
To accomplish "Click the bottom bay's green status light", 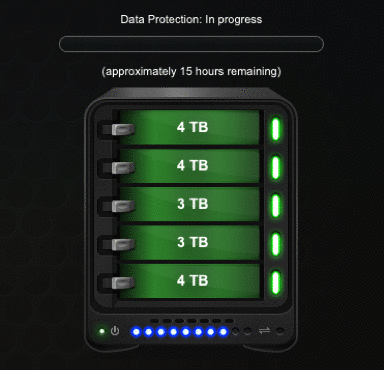I will point(275,282).
